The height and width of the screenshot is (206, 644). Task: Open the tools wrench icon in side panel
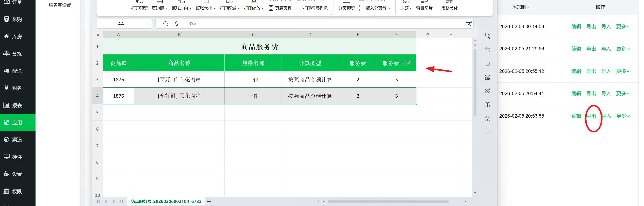(488, 91)
